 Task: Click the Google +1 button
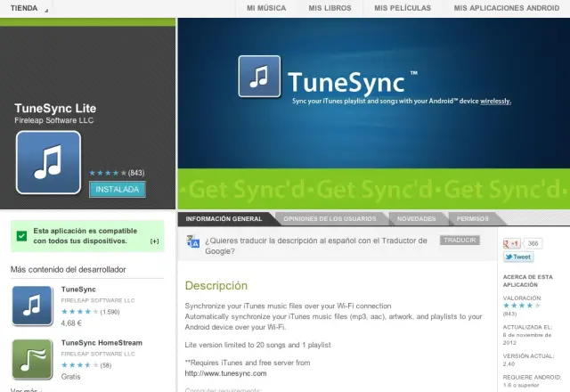[x=512, y=242]
